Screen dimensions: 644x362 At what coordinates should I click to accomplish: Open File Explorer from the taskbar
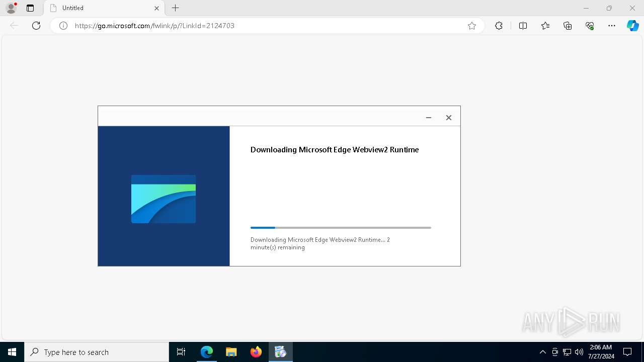[x=231, y=352]
